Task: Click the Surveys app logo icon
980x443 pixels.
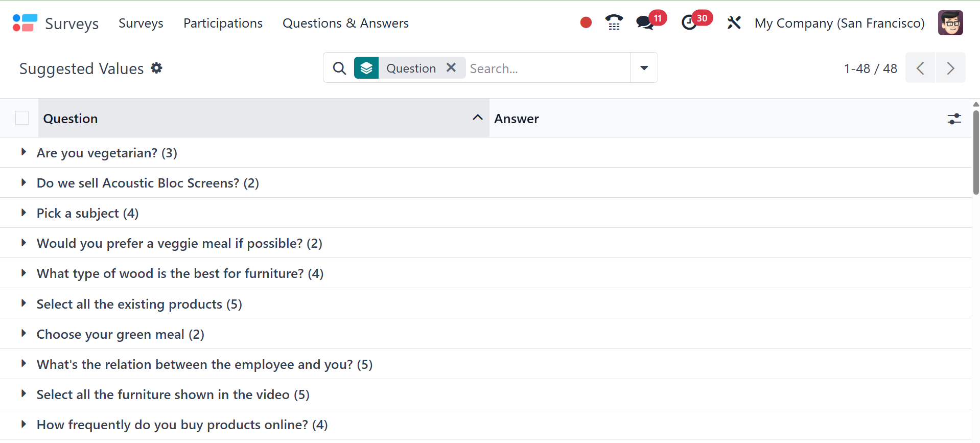Action: 25,23
